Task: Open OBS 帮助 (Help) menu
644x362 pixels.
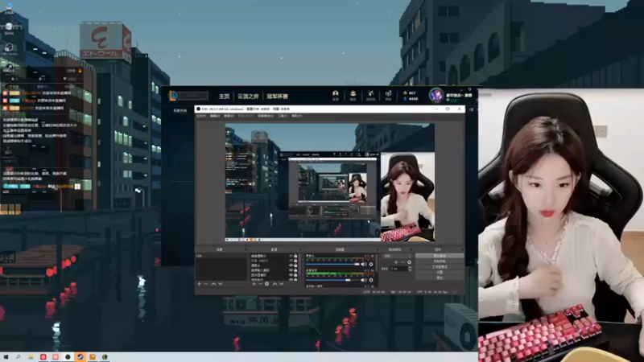Action: pyautogui.click(x=296, y=116)
